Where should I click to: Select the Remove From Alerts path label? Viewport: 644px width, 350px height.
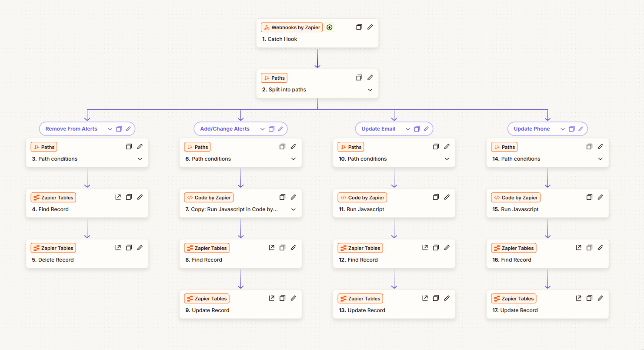71,129
